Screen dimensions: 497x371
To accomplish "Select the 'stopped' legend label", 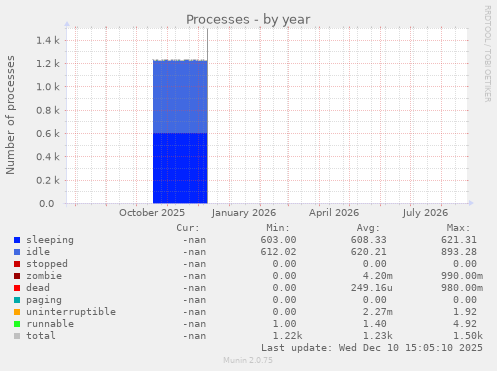I will pos(47,264).
